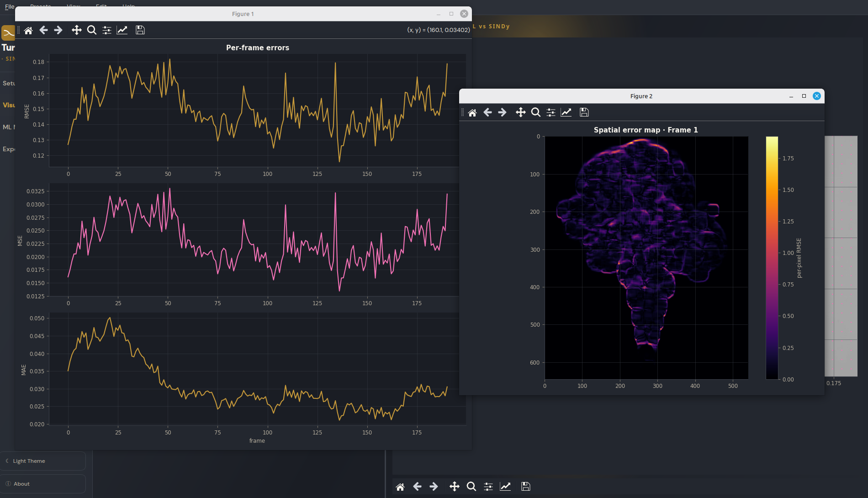
Task: Click the 'frame' x-axis label
Action: click(257, 441)
